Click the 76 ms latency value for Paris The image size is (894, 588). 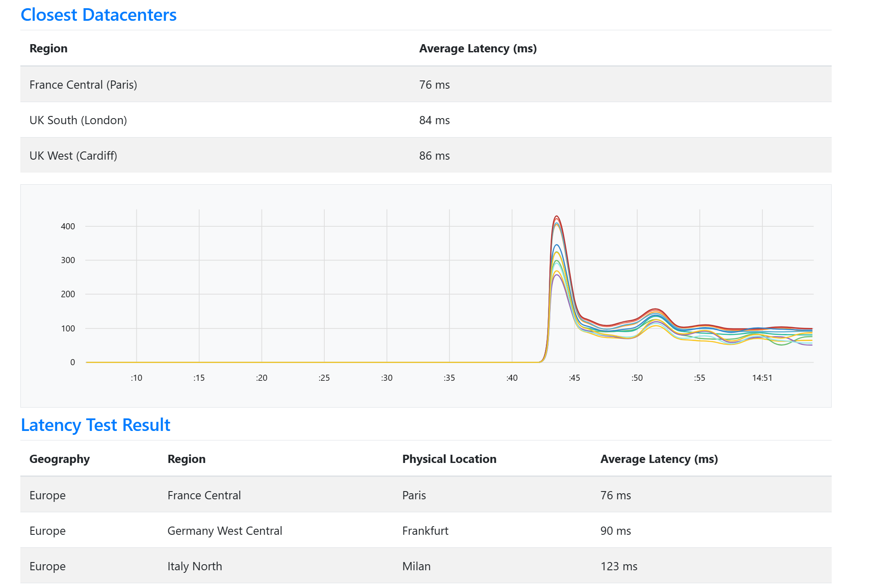(x=434, y=84)
